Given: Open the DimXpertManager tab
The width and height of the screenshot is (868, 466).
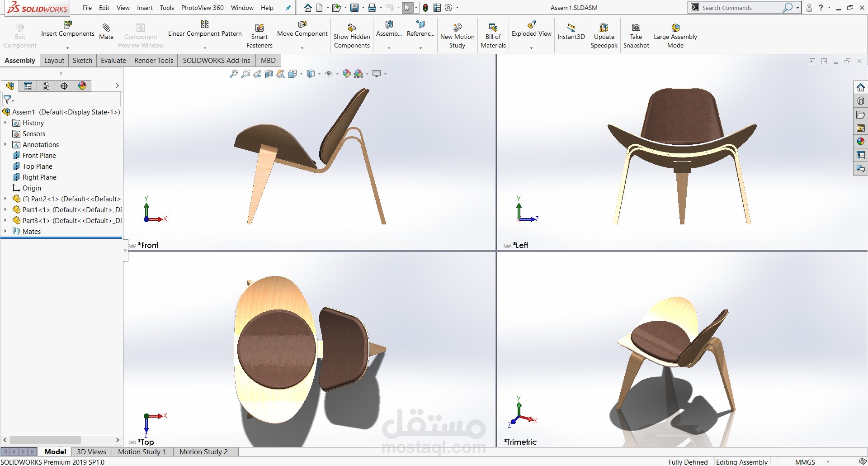Looking at the screenshot, I should pyautogui.click(x=64, y=86).
